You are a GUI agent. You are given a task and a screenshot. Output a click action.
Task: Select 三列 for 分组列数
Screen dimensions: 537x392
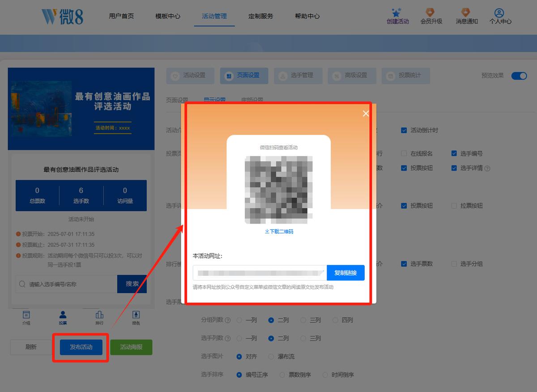tap(303, 320)
